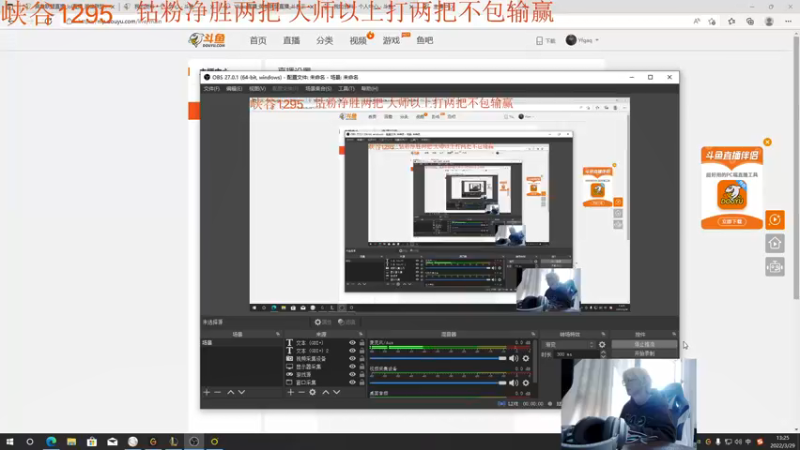This screenshot has width=800, height=450.
Task: Hide the 视频采集设备 source via eye icon
Action: click(x=352, y=359)
